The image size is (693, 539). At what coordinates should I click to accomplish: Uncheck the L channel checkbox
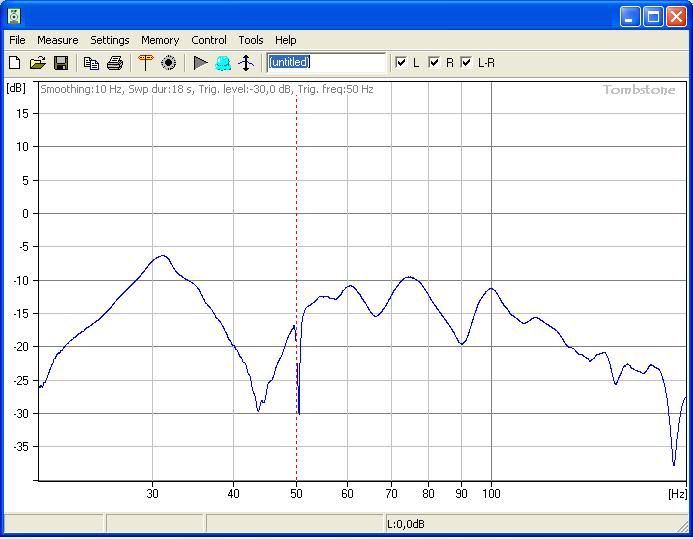[x=402, y=63]
